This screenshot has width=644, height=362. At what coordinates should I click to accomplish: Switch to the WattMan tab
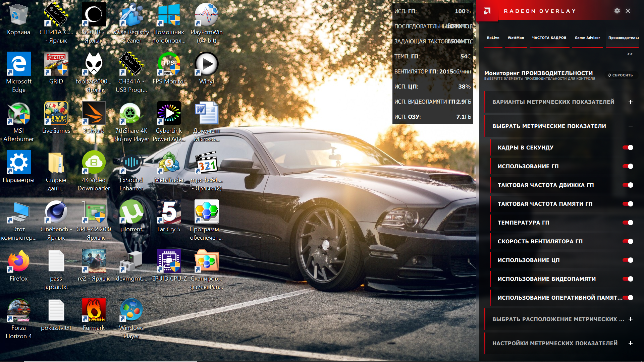516,38
